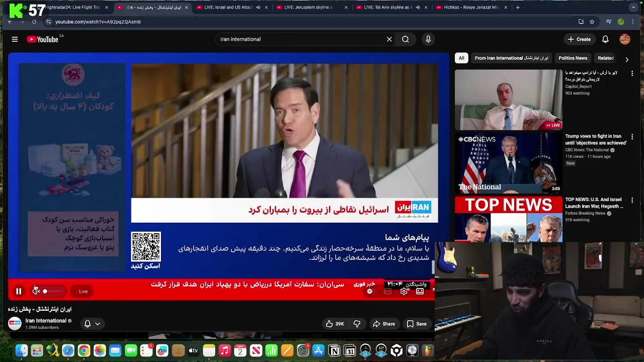Start voice search with the microphone

coord(428,39)
